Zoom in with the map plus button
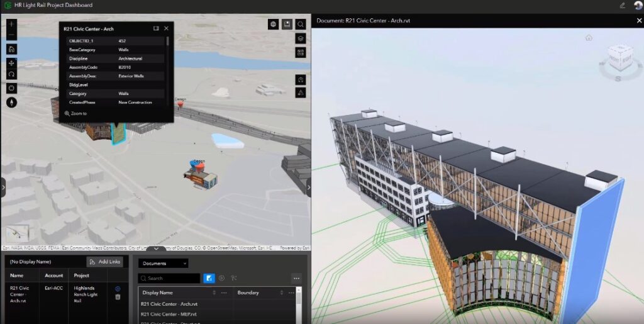644x324 pixels. [11, 24]
